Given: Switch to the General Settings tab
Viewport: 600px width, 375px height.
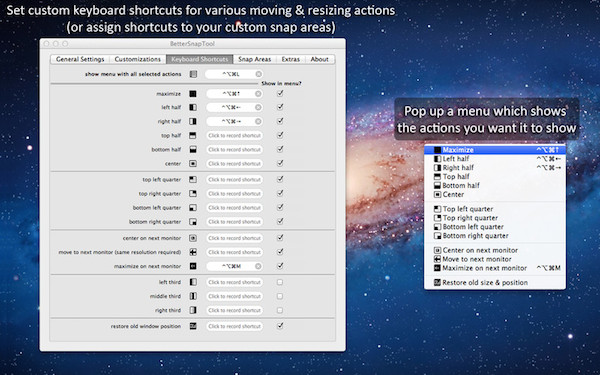Looking at the screenshot, I should coord(80,59).
